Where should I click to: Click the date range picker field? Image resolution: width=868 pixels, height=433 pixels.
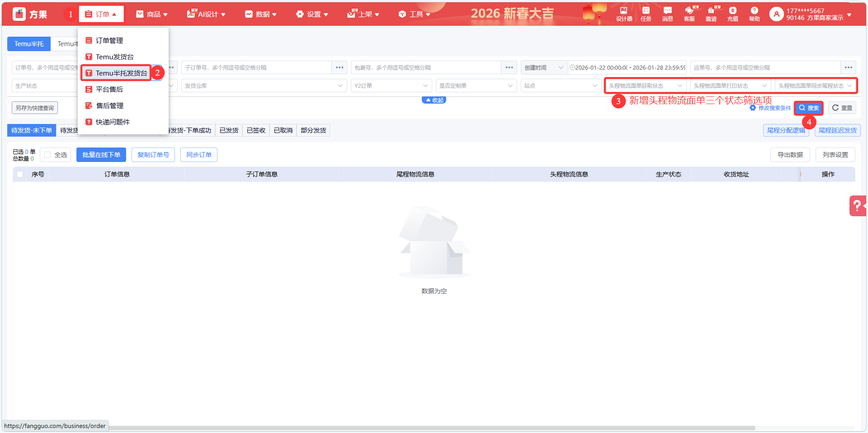pyautogui.click(x=627, y=67)
